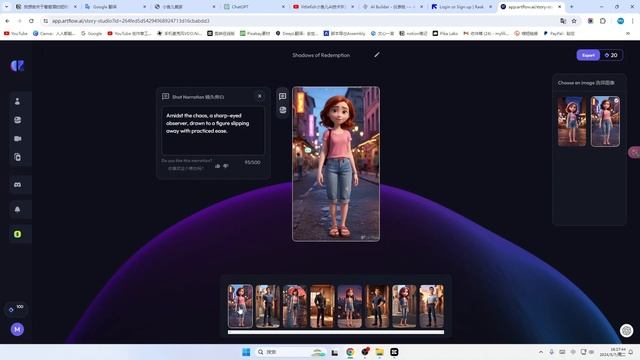
Task: Open the Windows Start menu
Action: pos(246,352)
